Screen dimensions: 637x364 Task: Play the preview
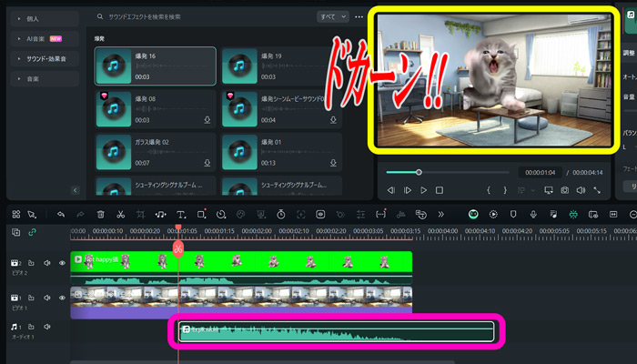[423, 190]
